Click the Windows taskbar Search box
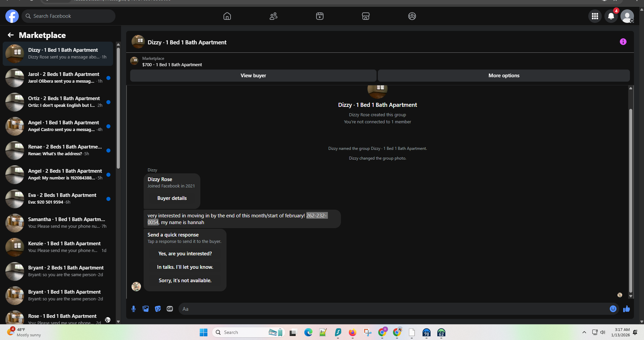 pyautogui.click(x=248, y=332)
